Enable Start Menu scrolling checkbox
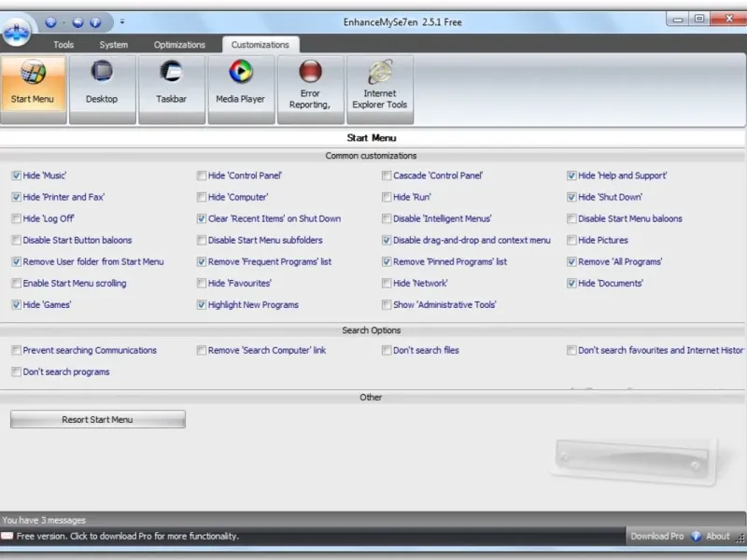The image size is (747, 560). coord(17,284)
